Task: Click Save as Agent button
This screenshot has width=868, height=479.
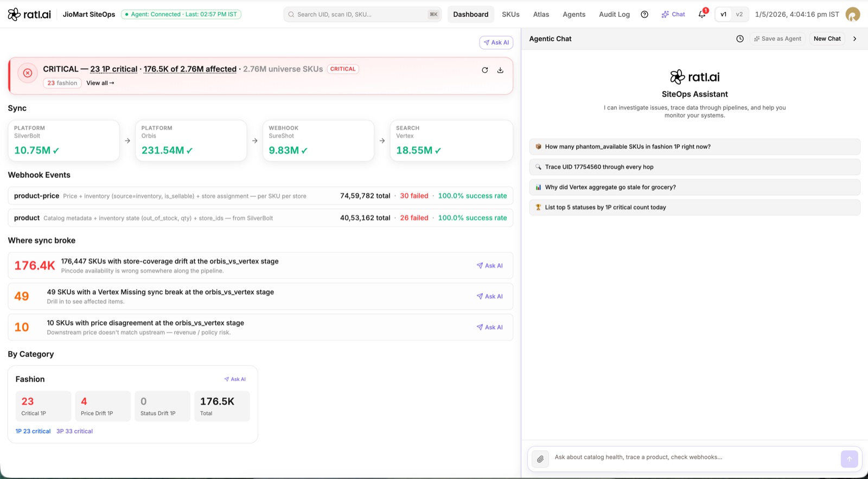Action: pyautogui.click(x=777, y=39)
